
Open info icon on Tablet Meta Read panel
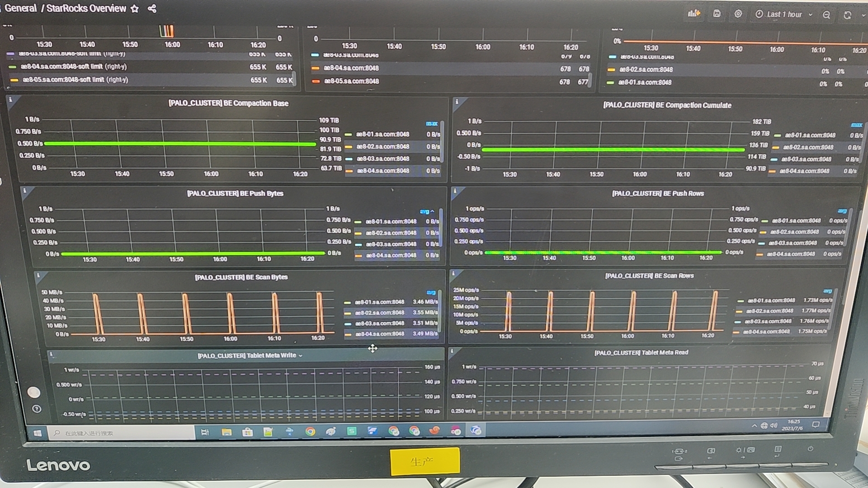coord(452,351)
